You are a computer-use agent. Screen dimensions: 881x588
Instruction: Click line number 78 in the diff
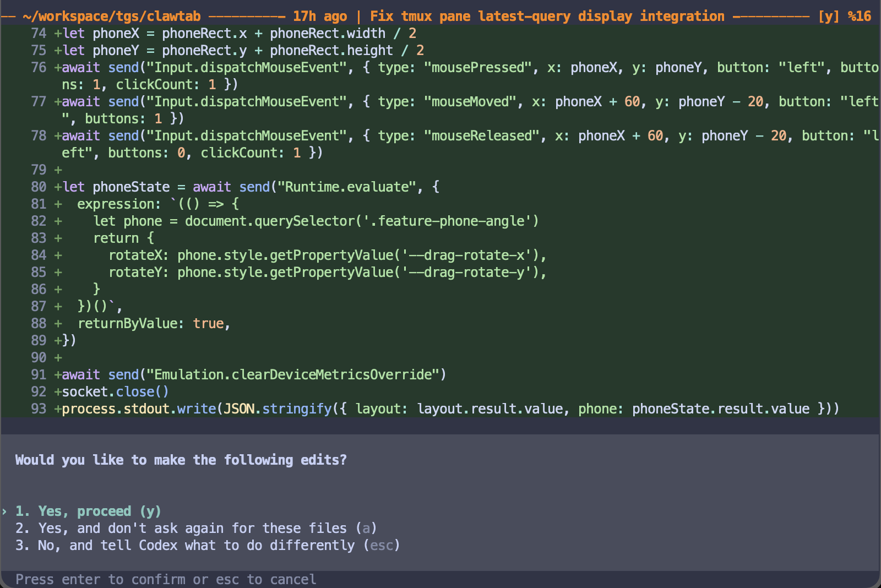pos(39,136)
